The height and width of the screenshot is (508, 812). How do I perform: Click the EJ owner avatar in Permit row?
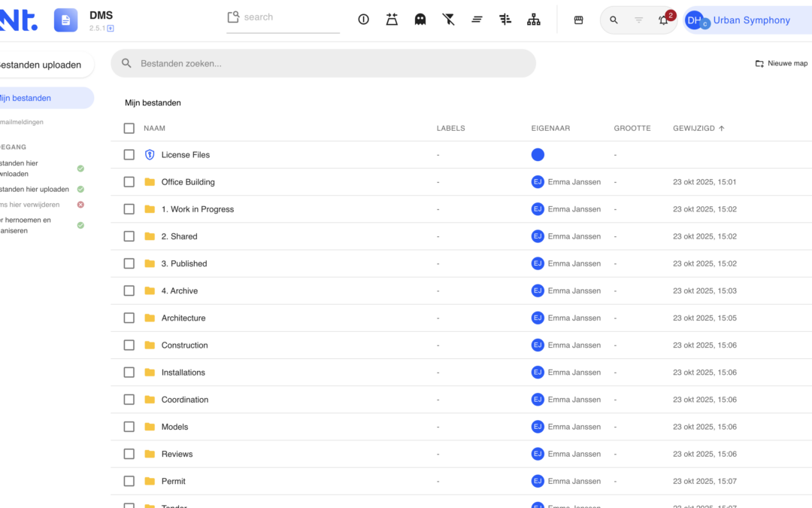tap(538, 481)
